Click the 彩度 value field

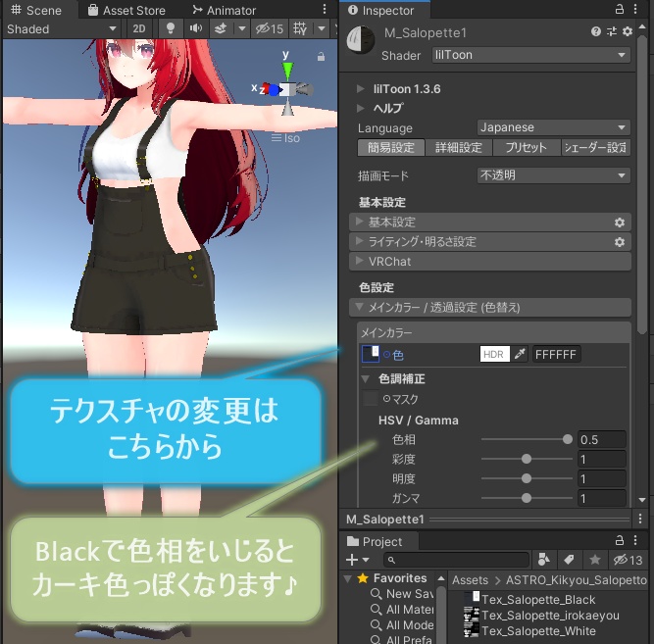pos(601,459)
